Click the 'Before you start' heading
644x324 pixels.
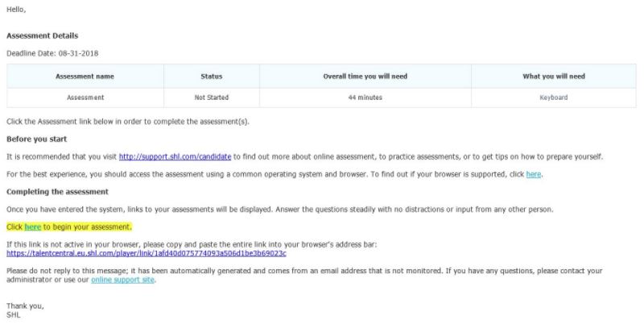coord(36,139)
